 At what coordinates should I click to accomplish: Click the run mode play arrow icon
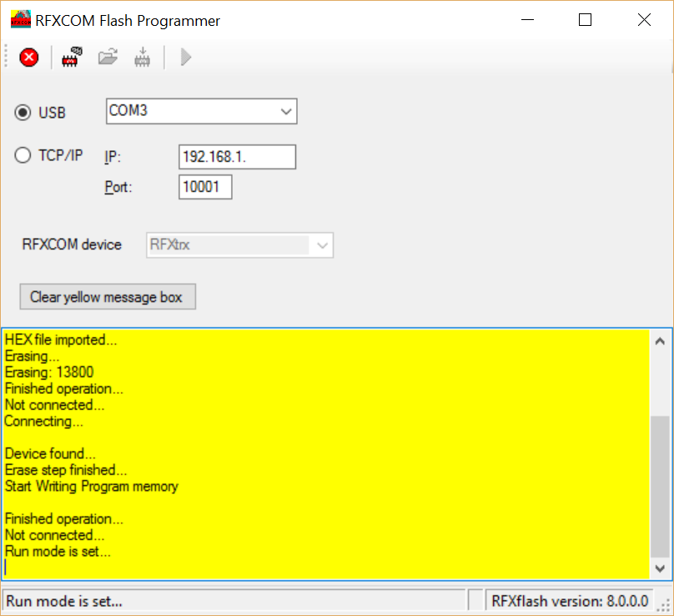point(186,58)
